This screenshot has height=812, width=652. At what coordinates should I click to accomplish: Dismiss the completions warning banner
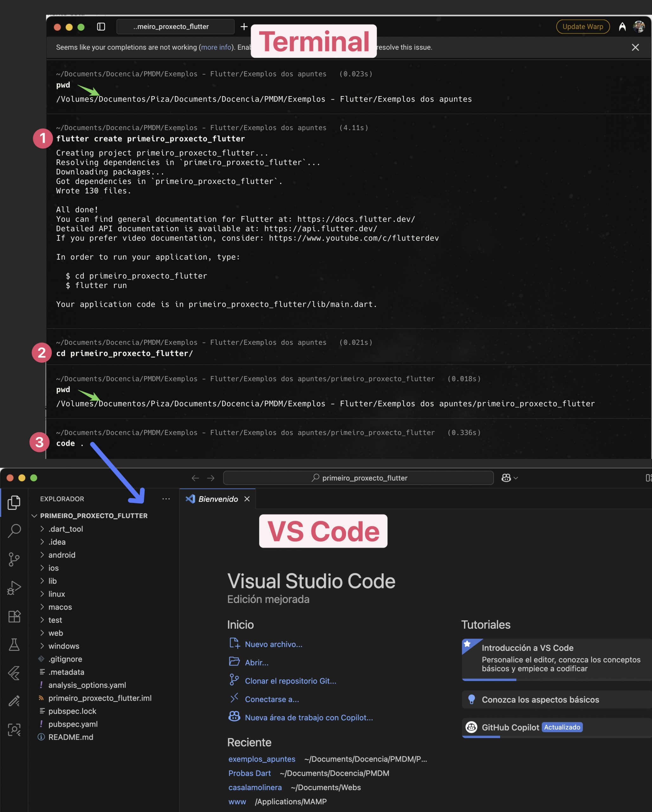[x=635, y=48]
